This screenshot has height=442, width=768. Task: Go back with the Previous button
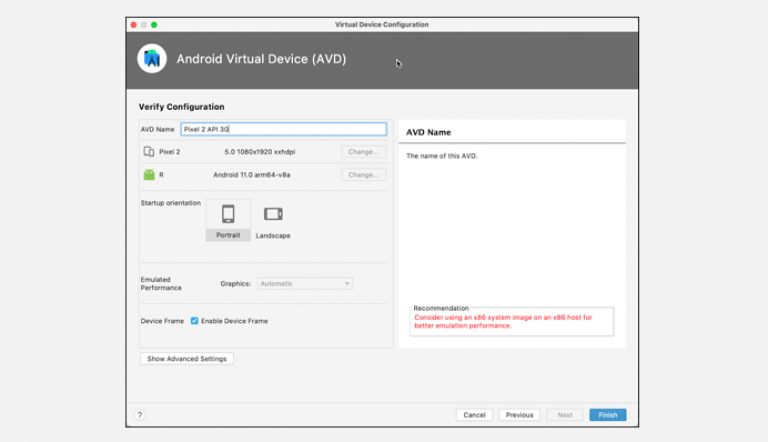[x=519, y=414]
